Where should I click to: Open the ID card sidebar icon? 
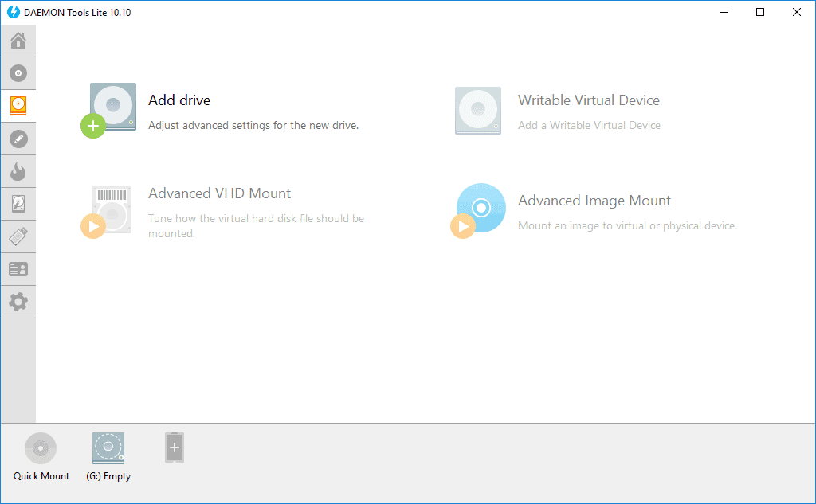[x=18, y=269]
